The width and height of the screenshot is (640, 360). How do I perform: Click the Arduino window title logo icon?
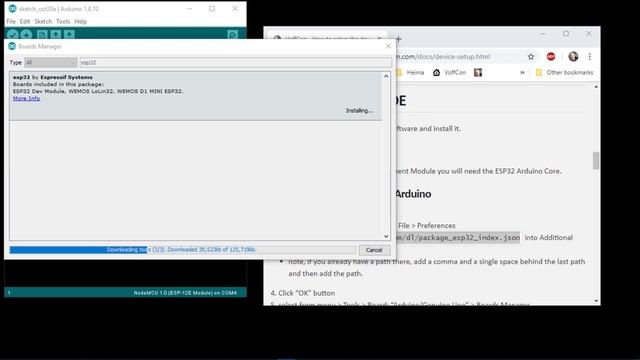12,9
